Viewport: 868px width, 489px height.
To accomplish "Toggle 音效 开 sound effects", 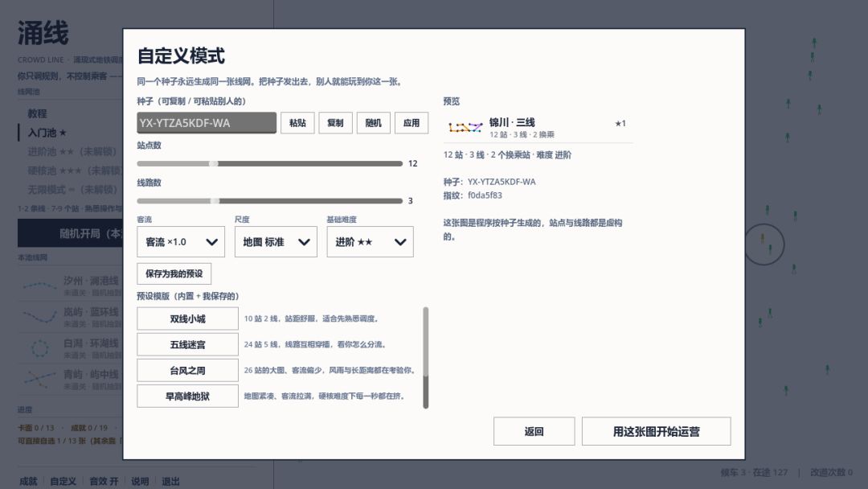I will [104, 481].
